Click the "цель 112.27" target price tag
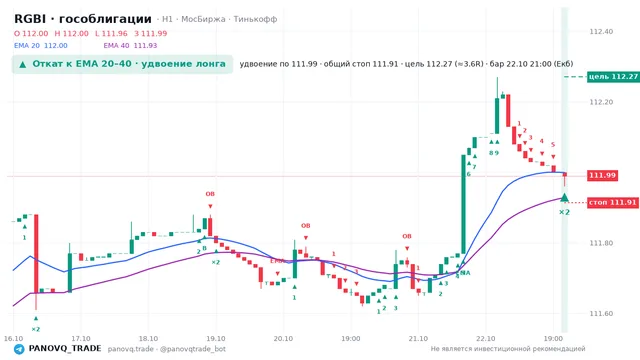 click(613, 77)
